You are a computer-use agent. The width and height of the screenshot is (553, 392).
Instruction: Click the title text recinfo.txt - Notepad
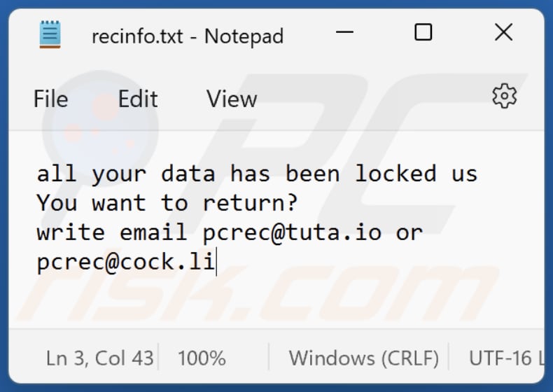188,36
